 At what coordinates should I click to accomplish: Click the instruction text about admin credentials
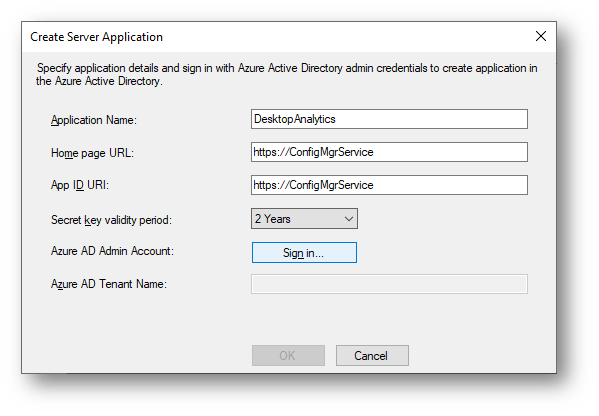click(287, 74)
